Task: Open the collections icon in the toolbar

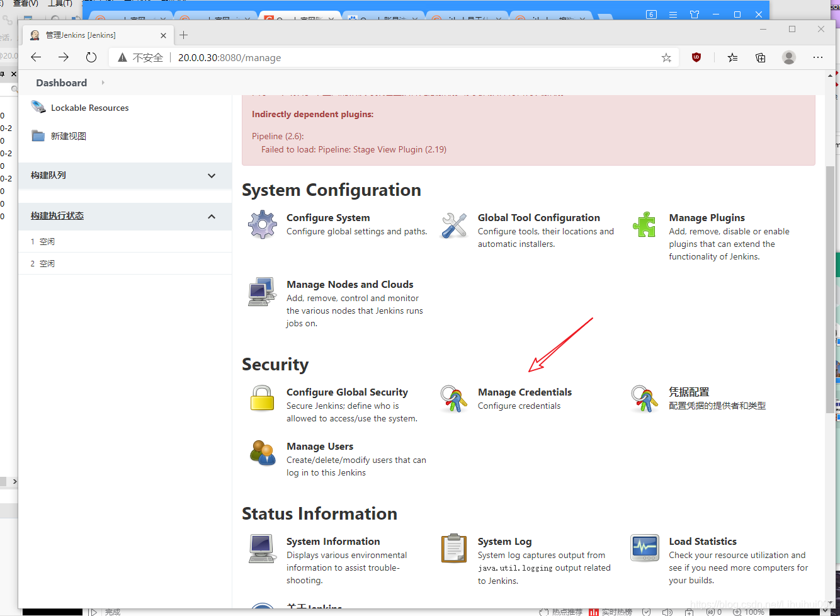Action: tap(761, 57)
